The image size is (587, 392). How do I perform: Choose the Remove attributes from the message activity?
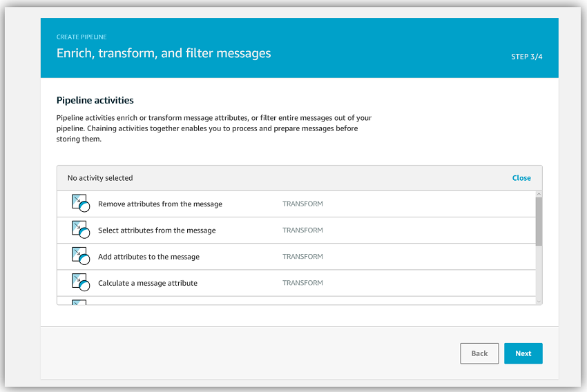click(160, 204)
